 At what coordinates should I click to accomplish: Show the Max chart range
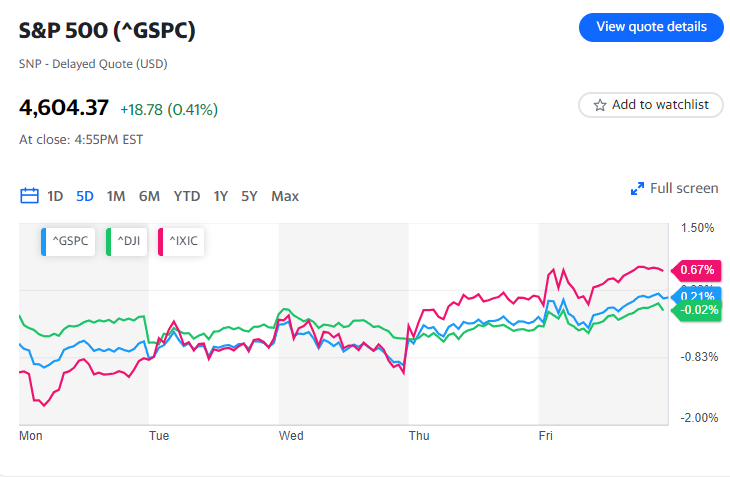click(285, 196)
